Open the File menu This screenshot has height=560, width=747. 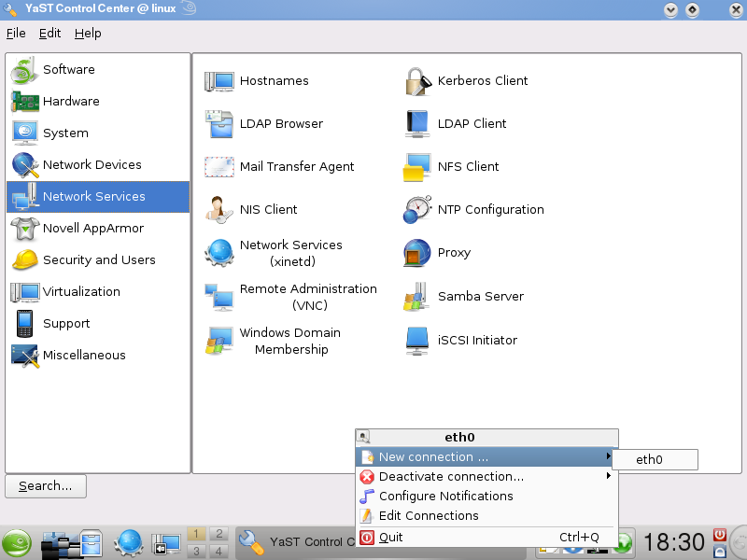(x=16, y=34)
